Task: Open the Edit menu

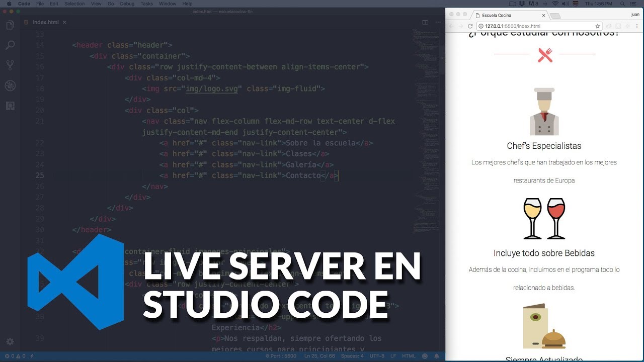Action: 54,4
